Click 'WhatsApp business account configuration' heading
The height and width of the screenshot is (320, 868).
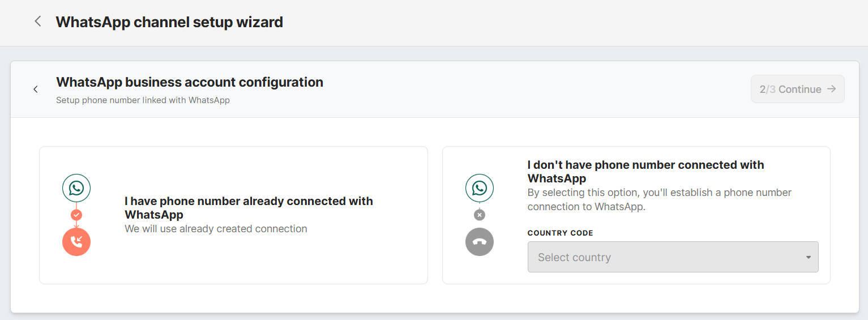click(x=190, y=82)
